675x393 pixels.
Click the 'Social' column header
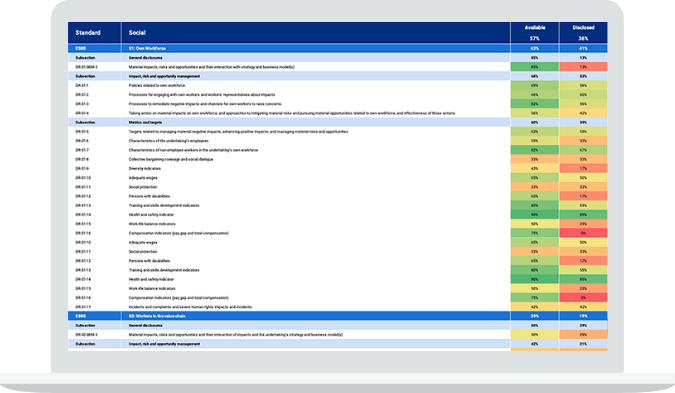(x=137, y=33)
